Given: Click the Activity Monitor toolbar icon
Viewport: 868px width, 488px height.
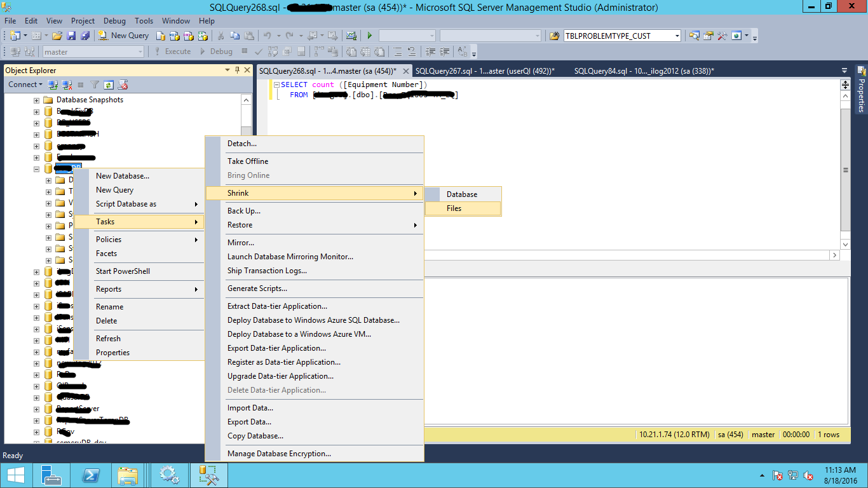Looking at the screenshot, I should point(351,36).
